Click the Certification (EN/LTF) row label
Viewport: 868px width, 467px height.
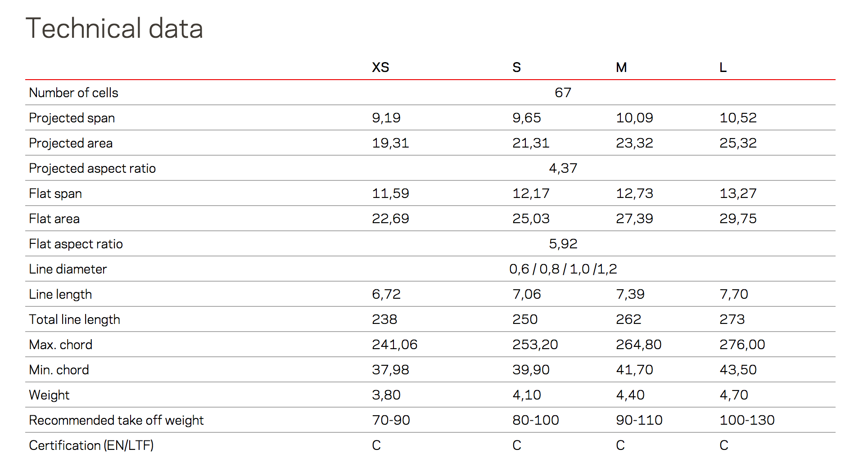click(91, 445)
